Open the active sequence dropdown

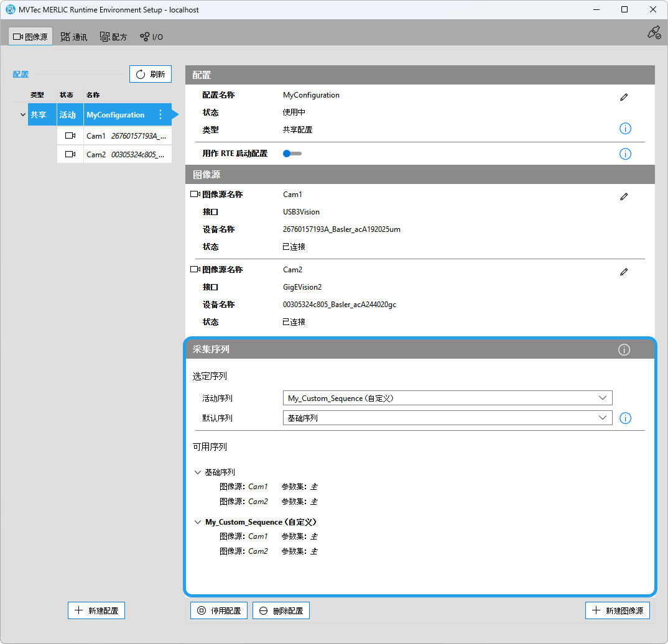click(447, 398)
